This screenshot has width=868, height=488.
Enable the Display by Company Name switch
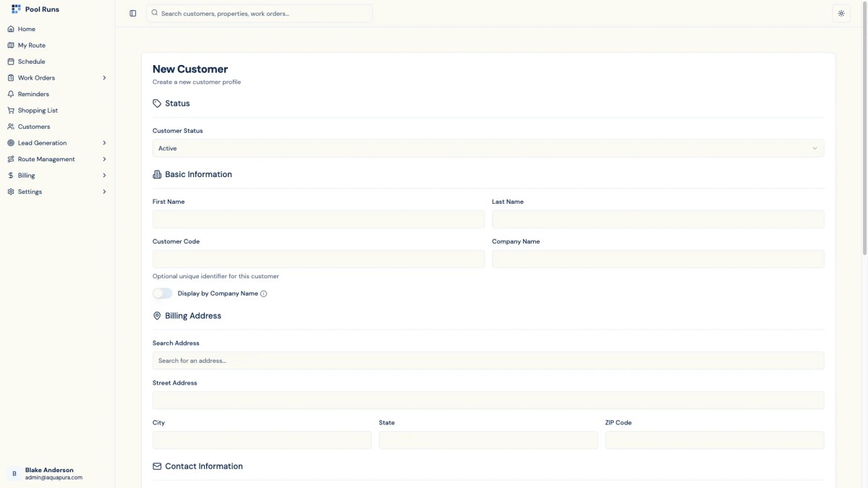(x=163, y=294)
